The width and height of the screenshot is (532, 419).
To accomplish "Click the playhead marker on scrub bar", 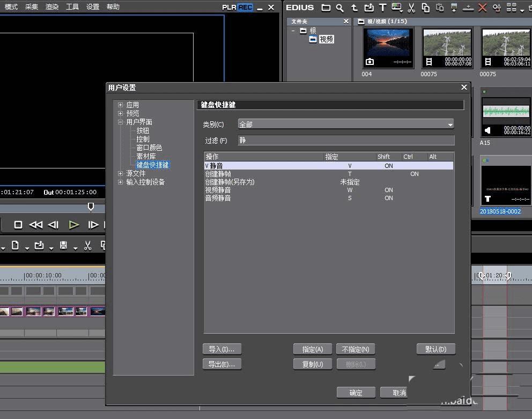I will click(91, 207).
